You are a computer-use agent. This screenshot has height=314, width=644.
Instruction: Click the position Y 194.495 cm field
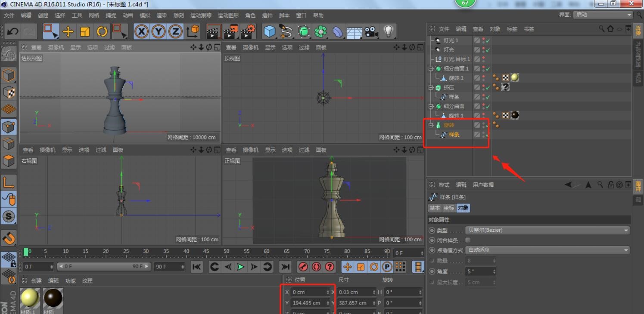tap(310, 303)
